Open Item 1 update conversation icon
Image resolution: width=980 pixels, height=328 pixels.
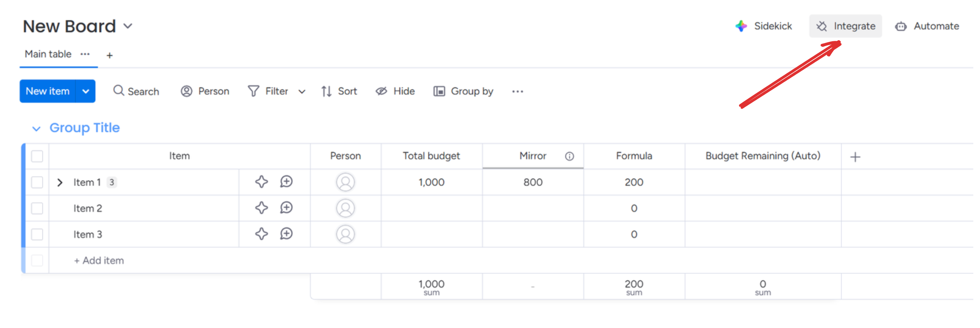[286, 182]
